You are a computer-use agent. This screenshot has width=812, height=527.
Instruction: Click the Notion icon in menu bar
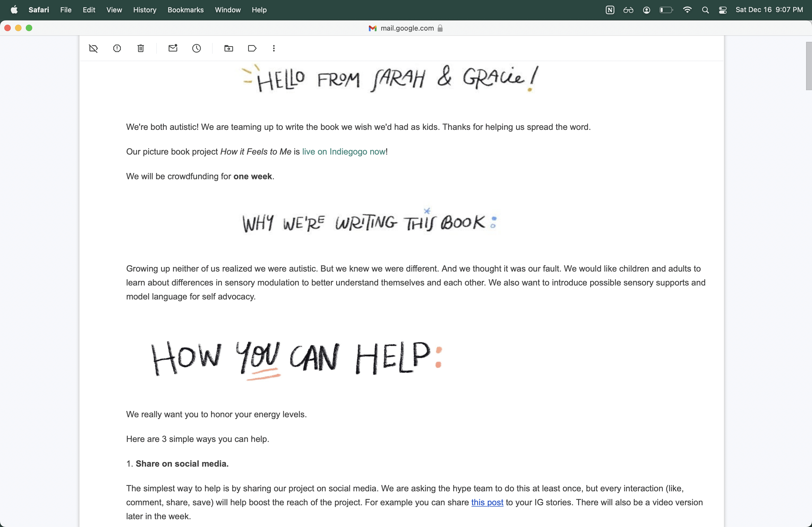point(610,10)
